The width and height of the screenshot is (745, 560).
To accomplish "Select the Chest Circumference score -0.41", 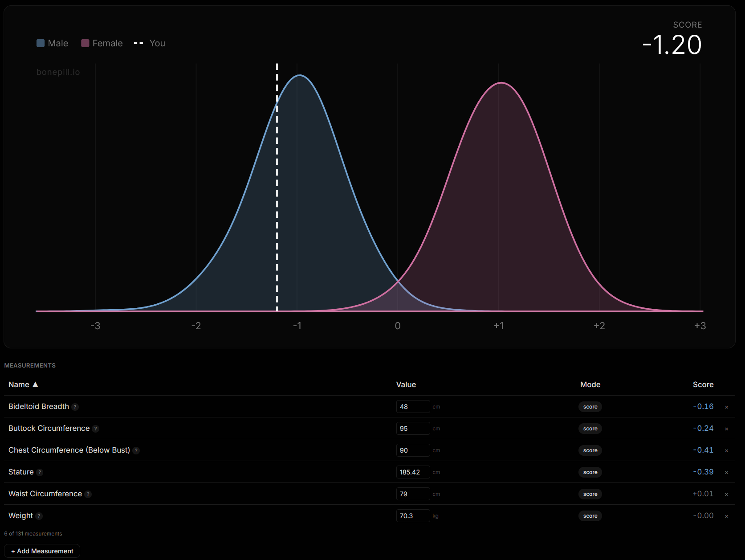I will (x=703, y=450).
